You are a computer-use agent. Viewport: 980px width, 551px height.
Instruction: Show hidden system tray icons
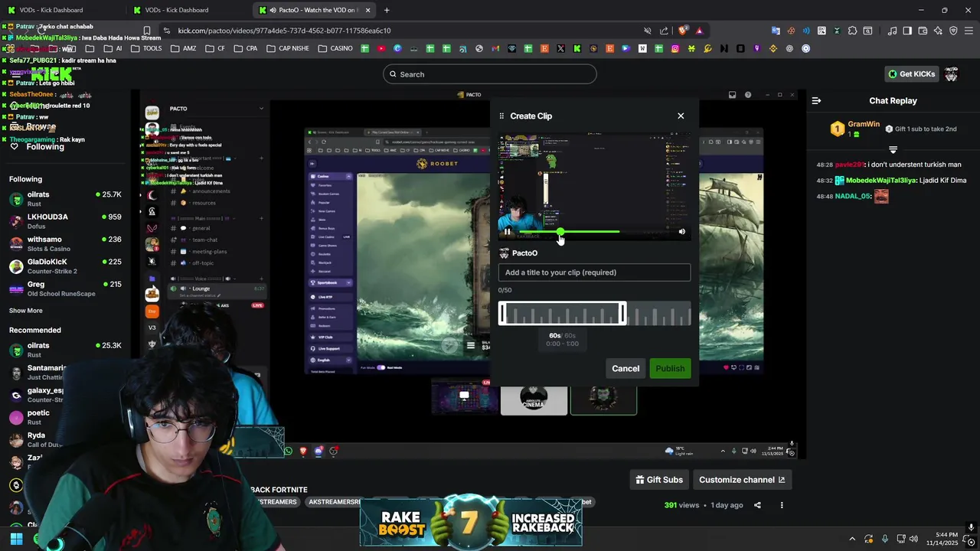coord(852,539)
